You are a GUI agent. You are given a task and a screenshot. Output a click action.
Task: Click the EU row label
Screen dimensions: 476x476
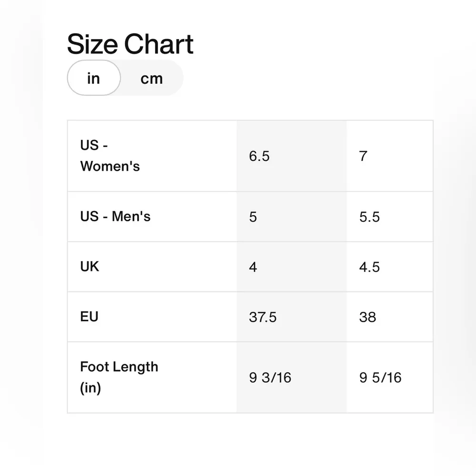pyautogui.click(x=89, y=317)
